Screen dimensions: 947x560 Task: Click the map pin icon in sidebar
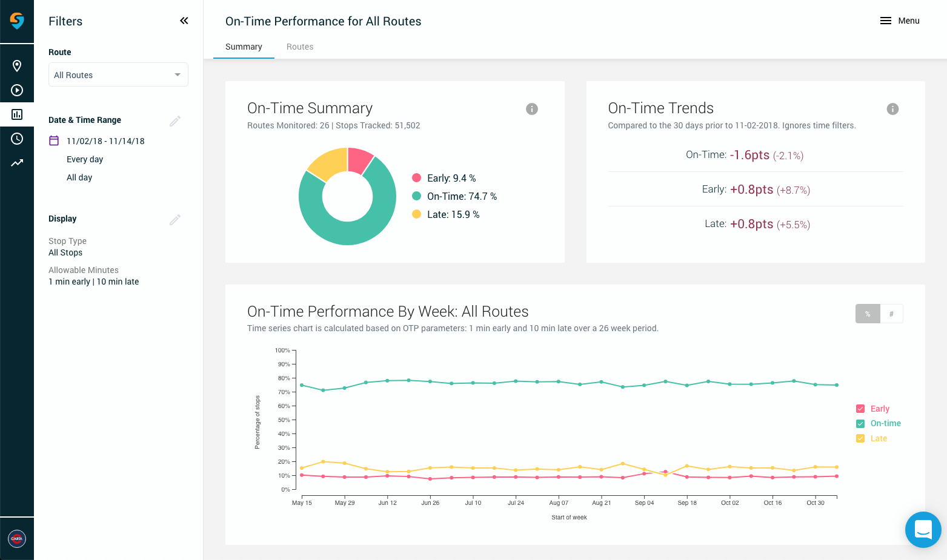[x=17, y=66]
